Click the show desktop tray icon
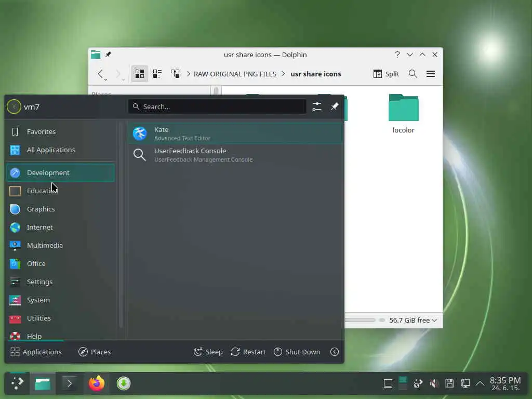 (388, 383)
